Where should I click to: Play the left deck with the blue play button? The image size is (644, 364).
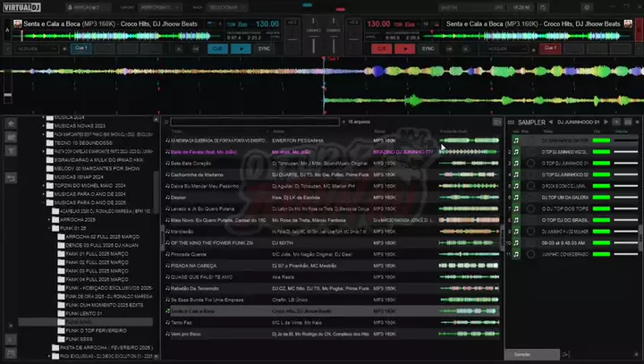pyautogui.click(x=241, y=49)
